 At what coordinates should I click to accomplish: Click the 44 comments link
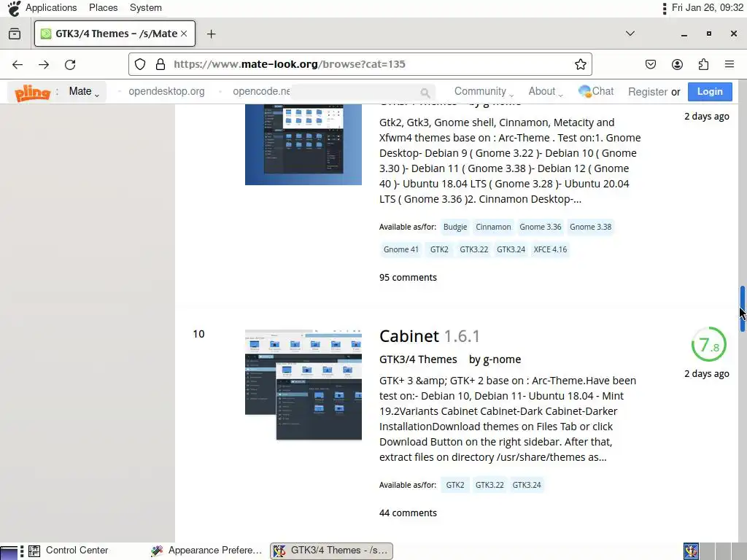pyautogui.click(x=408, y=513)
